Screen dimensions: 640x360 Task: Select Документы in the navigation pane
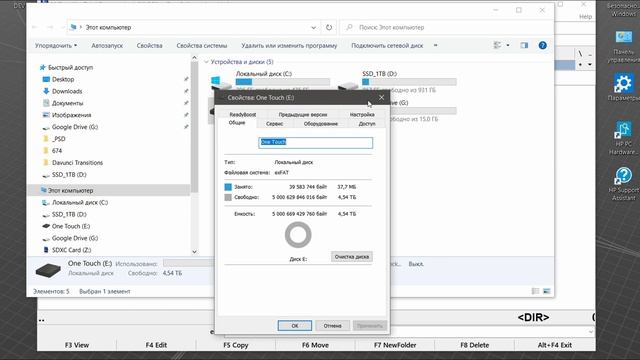(x=67, y=103)
